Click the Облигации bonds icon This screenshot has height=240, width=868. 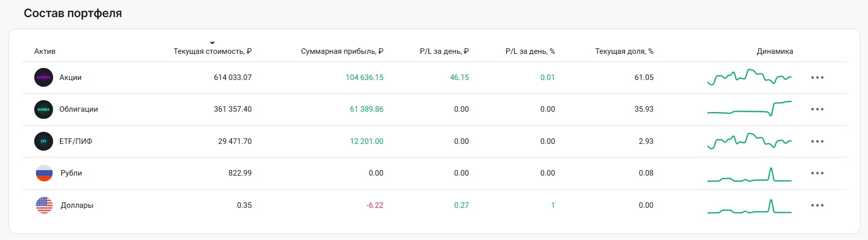(44, 109)
